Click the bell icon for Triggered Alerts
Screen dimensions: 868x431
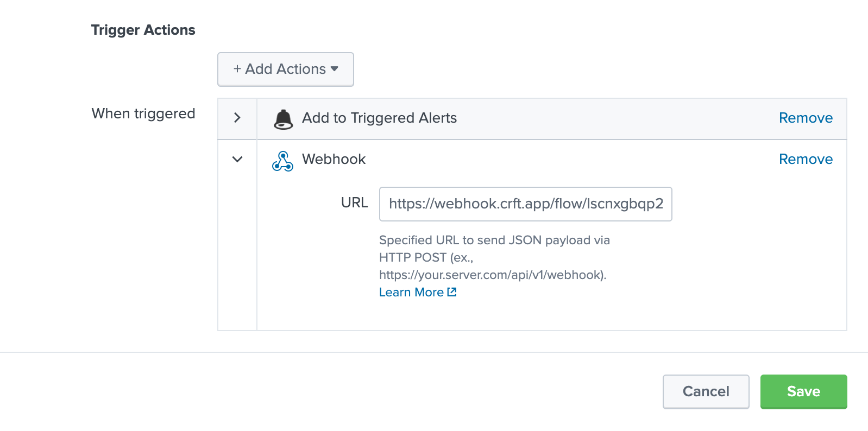283,119
